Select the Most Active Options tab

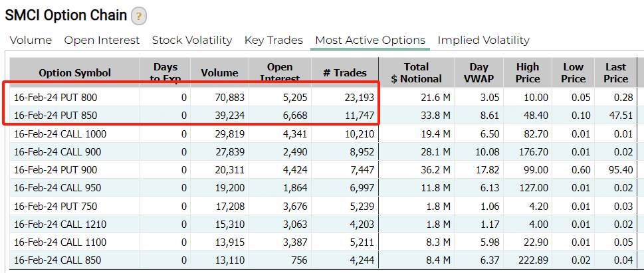(370, 41)
